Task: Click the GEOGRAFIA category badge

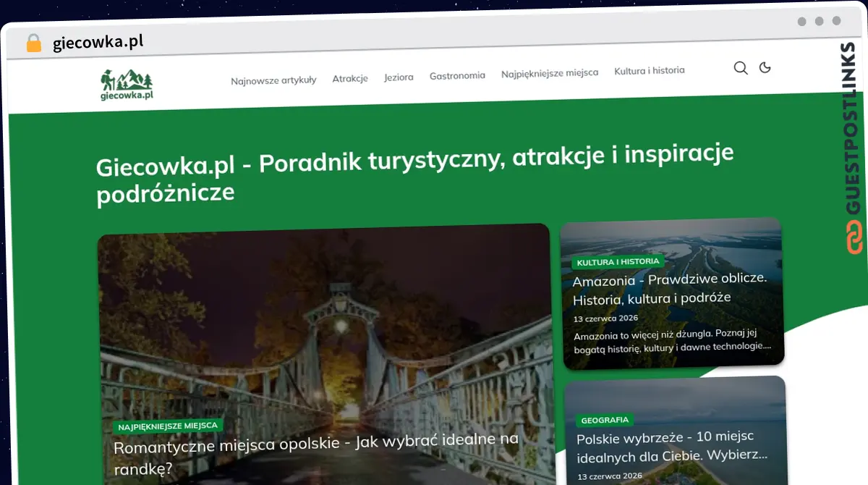Action: point(605,420)
